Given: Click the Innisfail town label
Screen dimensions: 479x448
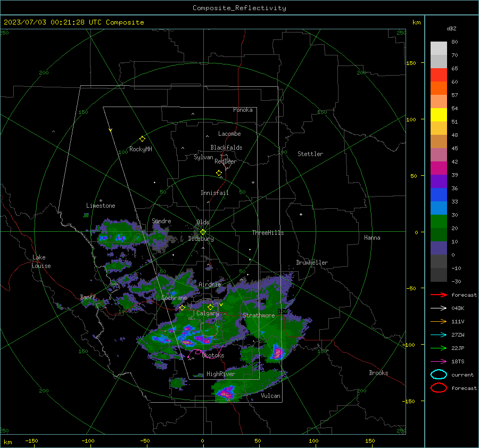Looking at the screenshot, I should pyautogui.click(x=214, y=193).
